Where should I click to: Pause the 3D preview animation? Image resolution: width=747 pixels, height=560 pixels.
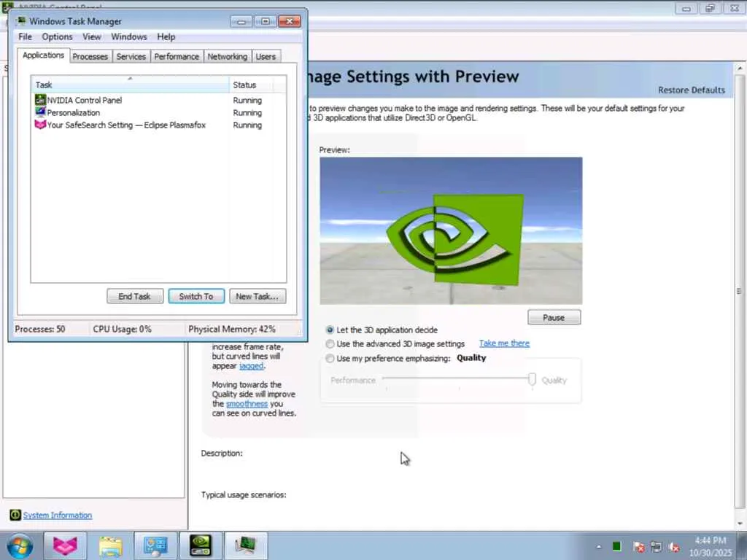coord(554,318)
